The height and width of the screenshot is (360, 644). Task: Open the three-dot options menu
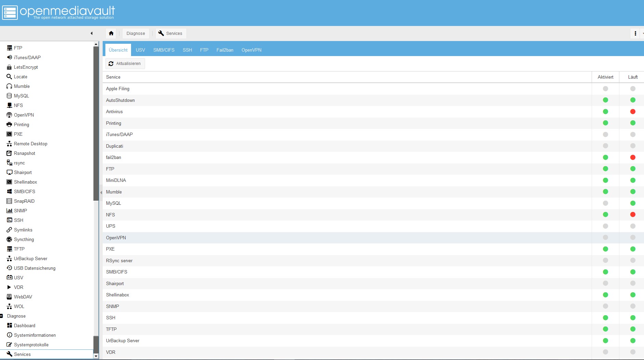pyautogui.click(x=635, y=33)
